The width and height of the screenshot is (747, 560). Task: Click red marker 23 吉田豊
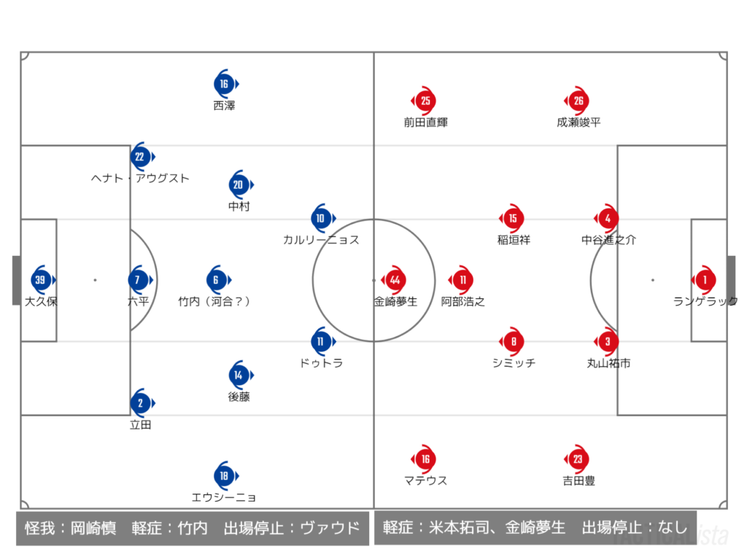[x=577, y=459]
